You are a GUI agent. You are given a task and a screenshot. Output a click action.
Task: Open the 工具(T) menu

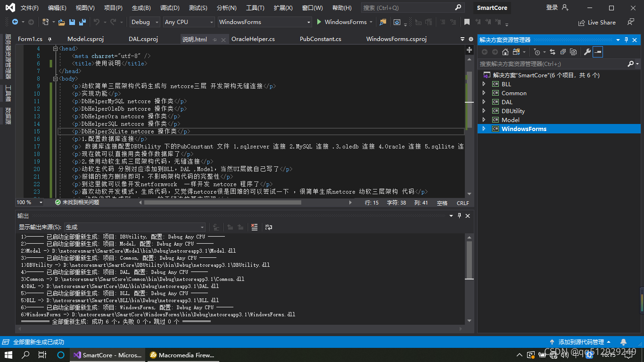point(255,8)
